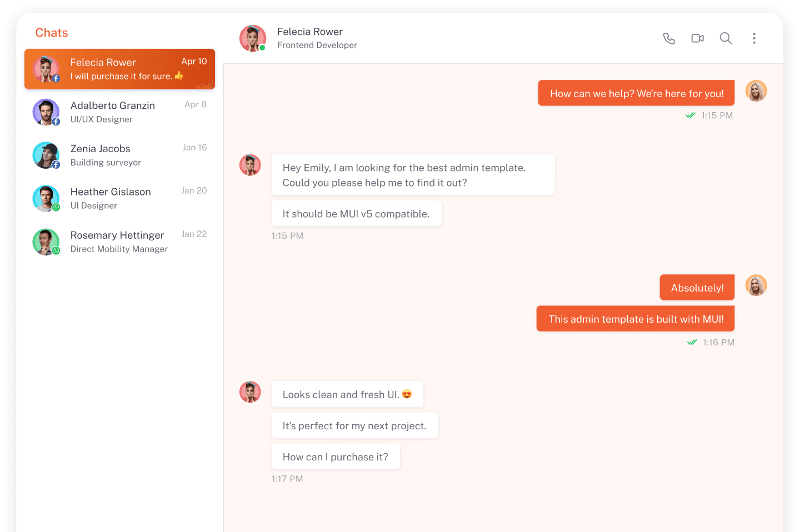Open the three-dot more options menu
This screenshot has width=800, height=532.
[x=754, y=38]
